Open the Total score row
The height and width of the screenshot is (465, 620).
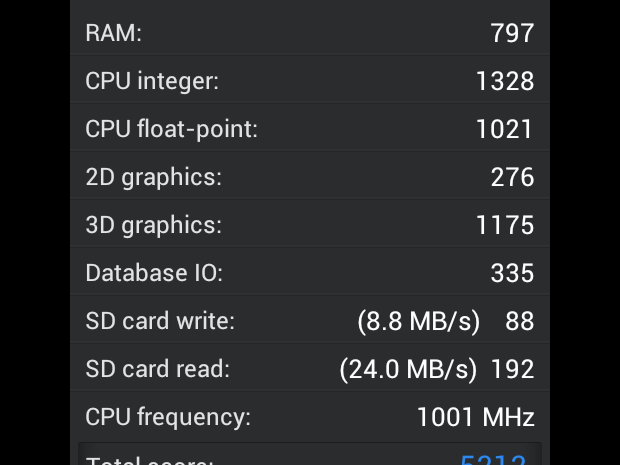click(310, 454)
